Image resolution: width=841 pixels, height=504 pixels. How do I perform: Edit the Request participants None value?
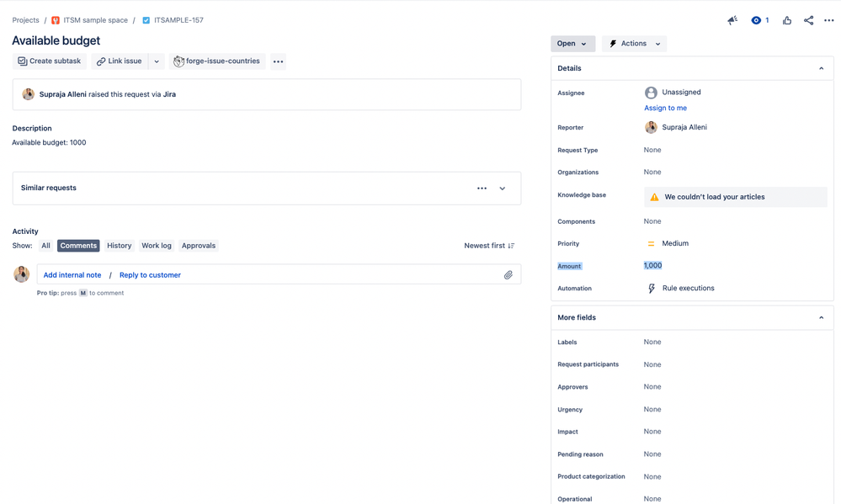652,364
